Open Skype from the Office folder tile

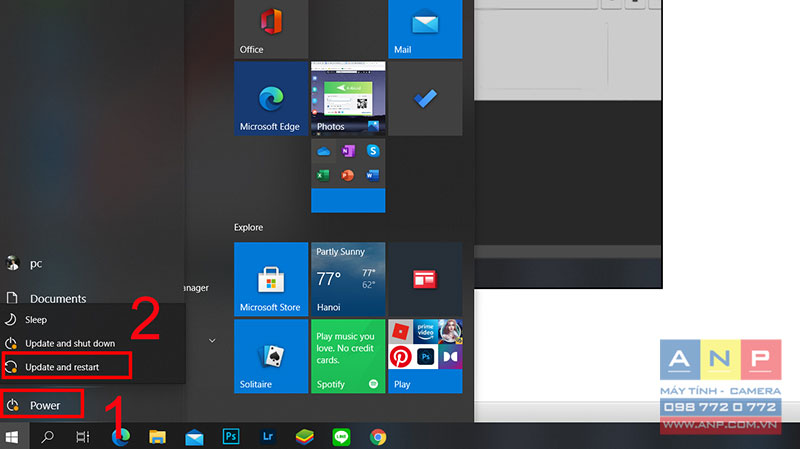click(373, 151)
